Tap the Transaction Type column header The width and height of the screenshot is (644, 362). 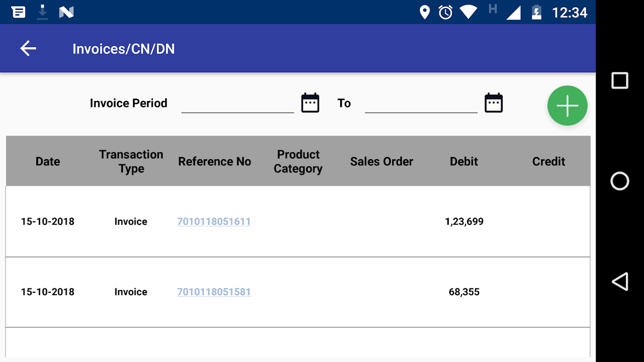pos(131,162)
